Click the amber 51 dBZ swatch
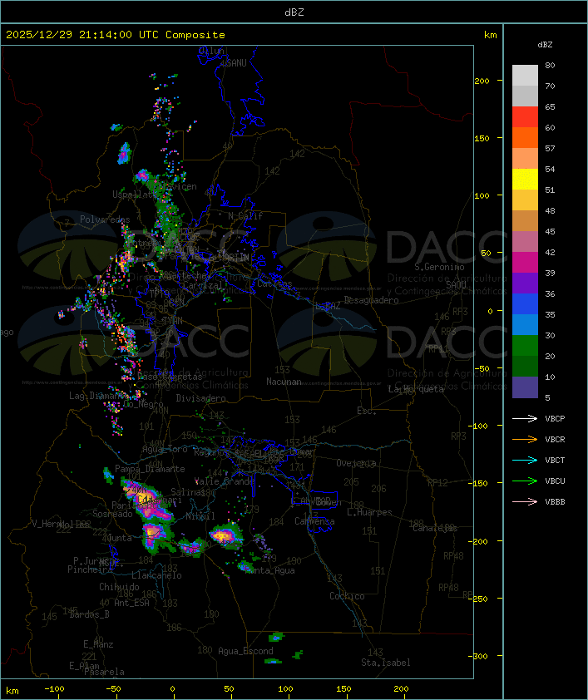Screen dimensions: 588x700 click(x=525, y=200)
